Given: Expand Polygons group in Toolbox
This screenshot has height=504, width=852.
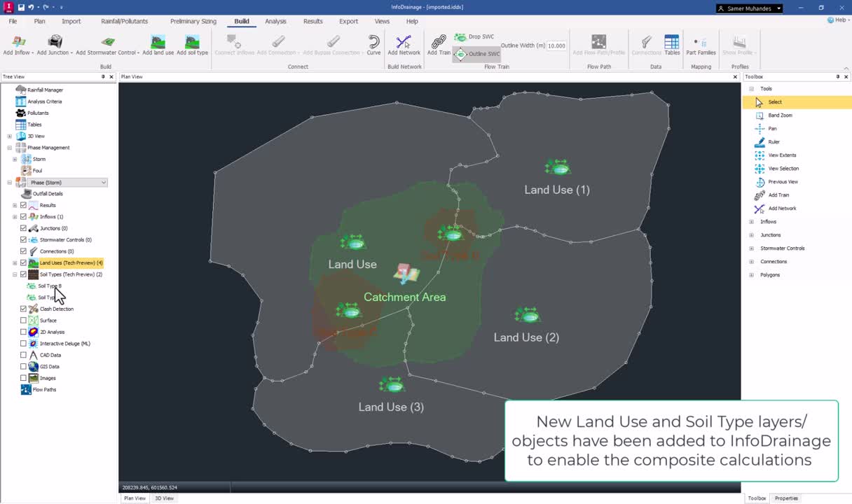Looking at the screenshot, I should pos(752,275).
